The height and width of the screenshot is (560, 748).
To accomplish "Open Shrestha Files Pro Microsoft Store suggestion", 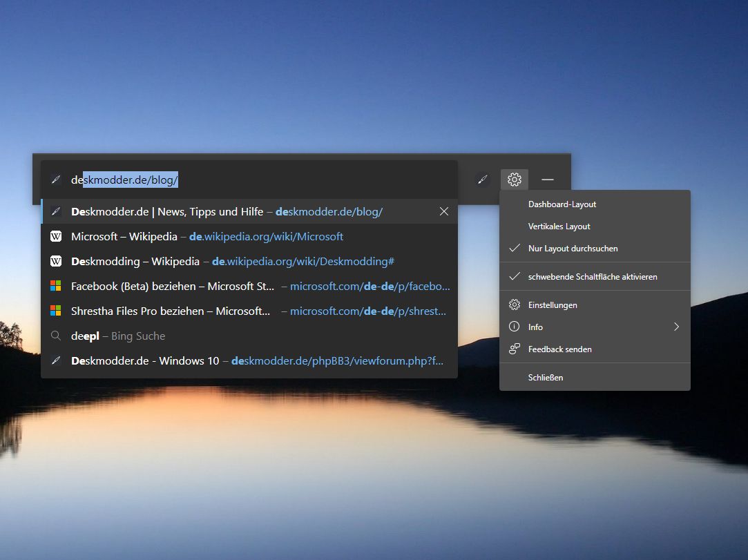I will click(249, 311).
